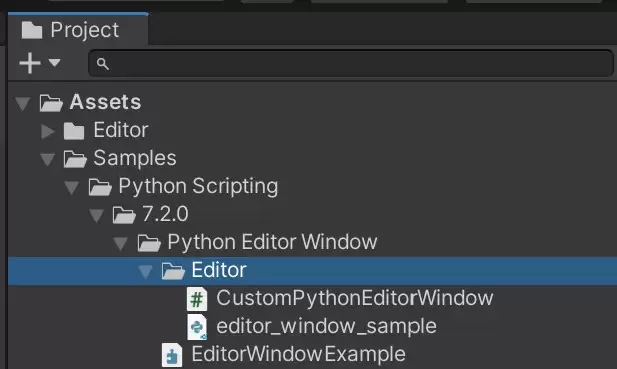Image resolution: width=617 pixels, height=369 pixels.
Task: Focus the project search field
Action: pyautogui.click(x=351, y=63)
